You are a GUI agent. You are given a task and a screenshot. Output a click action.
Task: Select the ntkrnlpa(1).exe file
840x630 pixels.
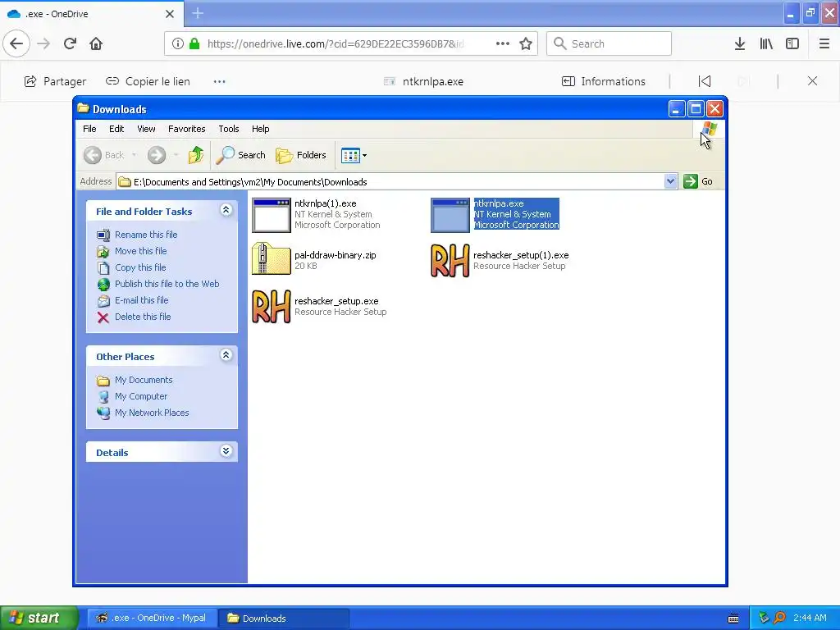point(316,214)
